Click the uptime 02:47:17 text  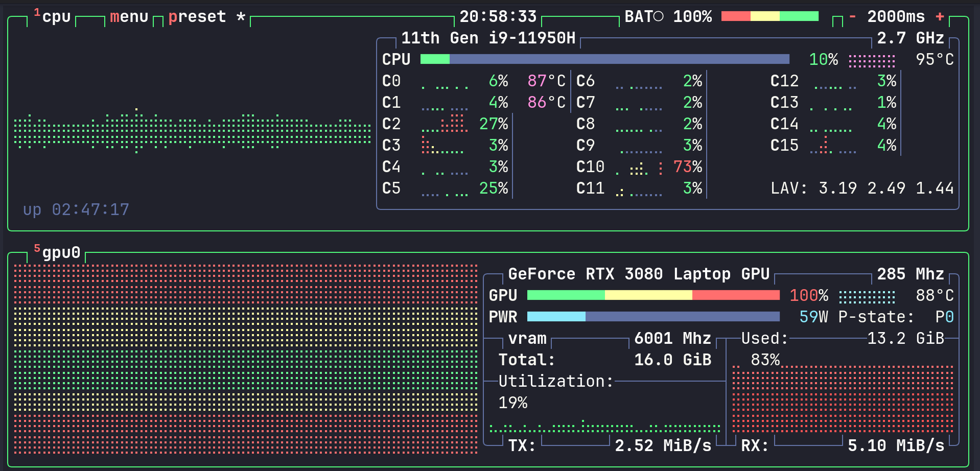coord(76,210)
